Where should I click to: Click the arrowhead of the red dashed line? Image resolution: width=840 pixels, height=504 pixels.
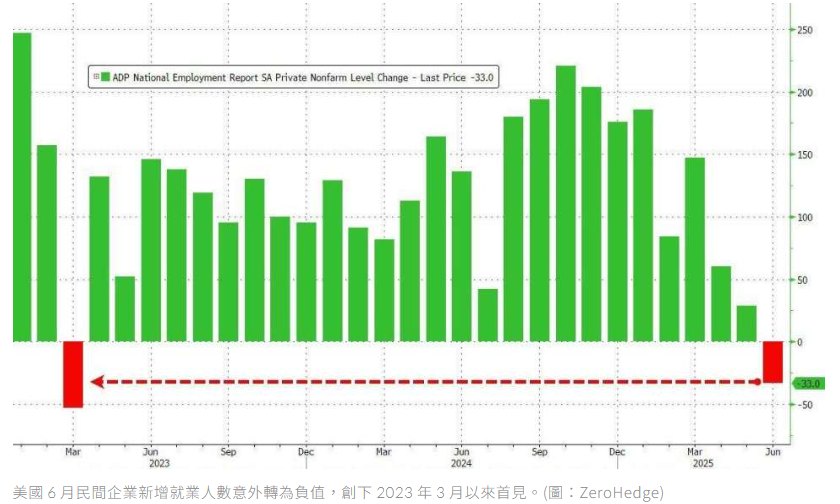(96, 381)
